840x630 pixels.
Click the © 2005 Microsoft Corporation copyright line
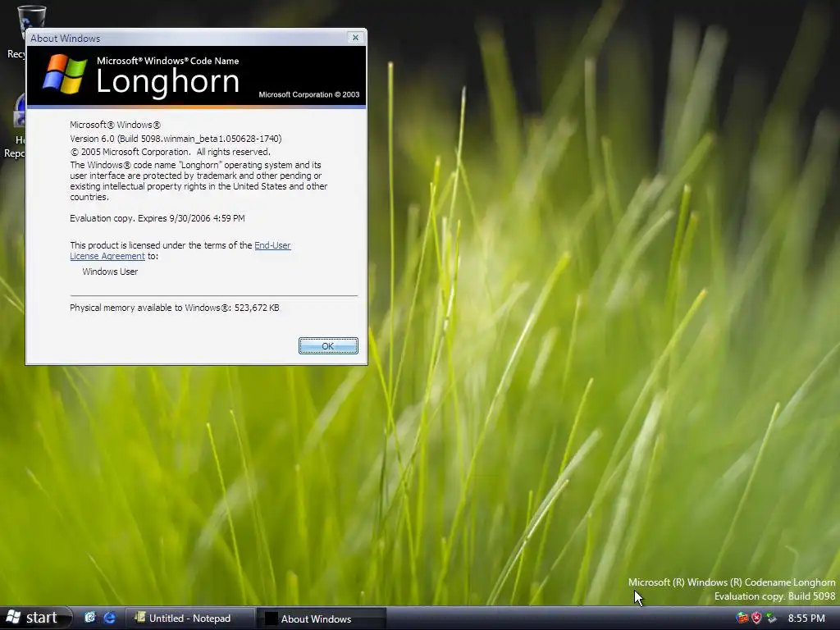(170, 152)
